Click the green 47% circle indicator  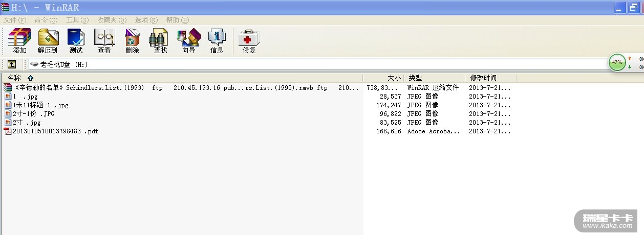(x=617, y=62)
